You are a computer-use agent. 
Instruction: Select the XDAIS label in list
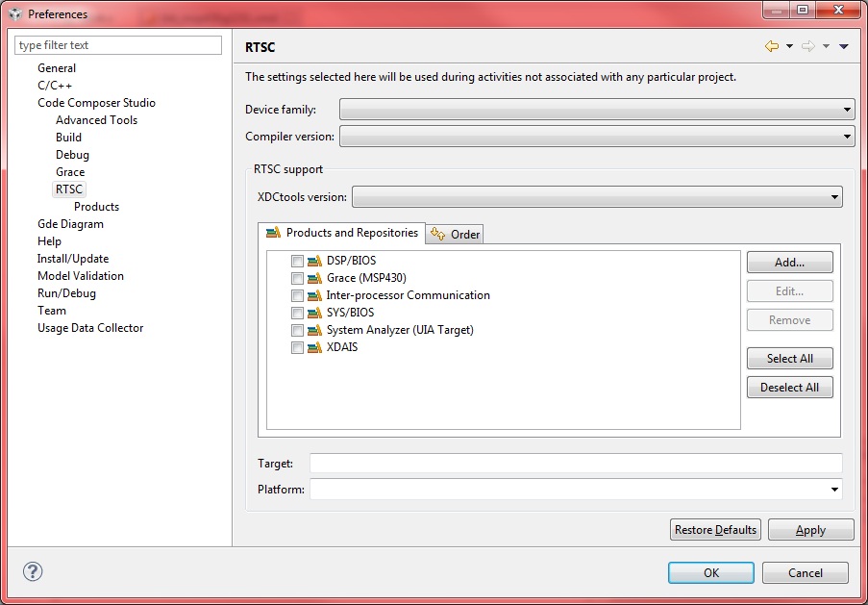pyautogui.click(x=342, y=347)
